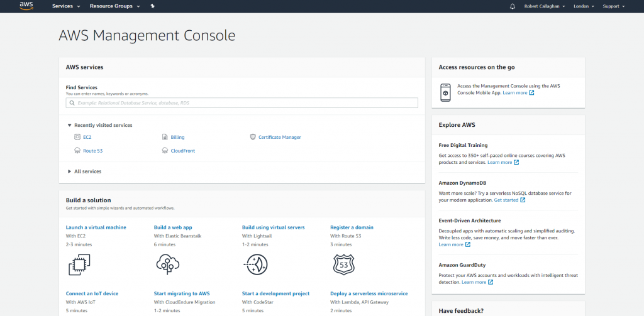Viewport: 644px width, 316px height.
Task: Click the EC2 chip illustration under Launch a virtual machine
Action: [79, 264]
